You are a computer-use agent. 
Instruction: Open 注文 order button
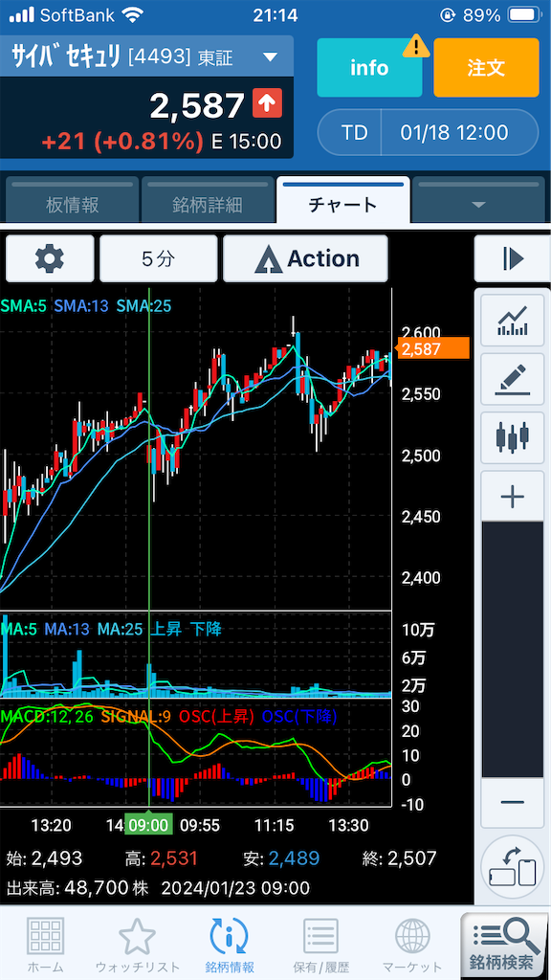point(486,68)
